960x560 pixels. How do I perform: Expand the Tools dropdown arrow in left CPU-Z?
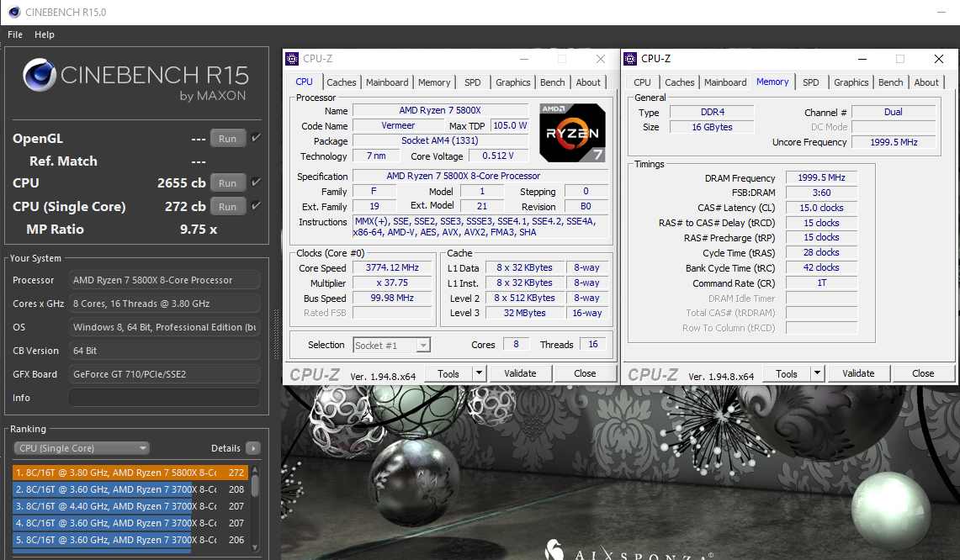pos(480,373)
